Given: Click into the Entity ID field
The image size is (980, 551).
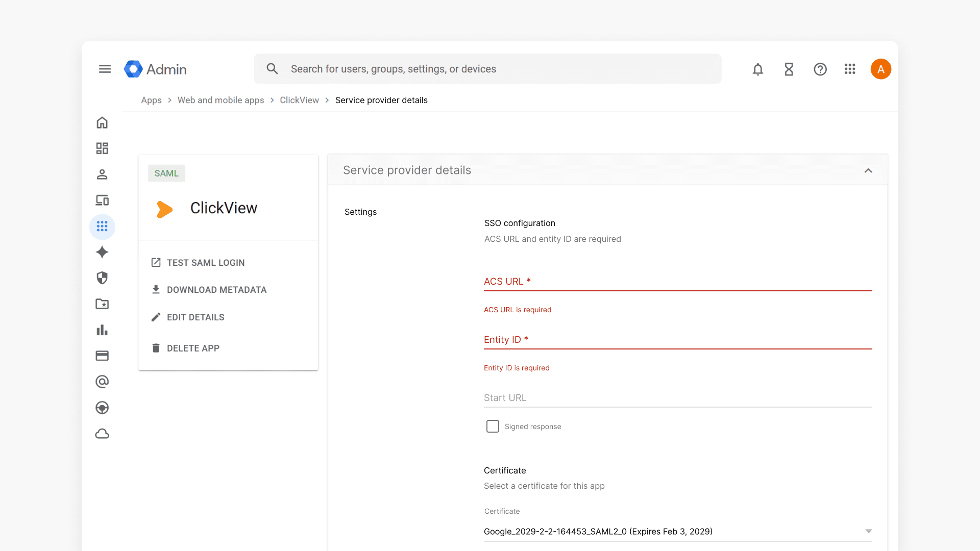Looking at the screenshot, I should (x=678, y=340).
